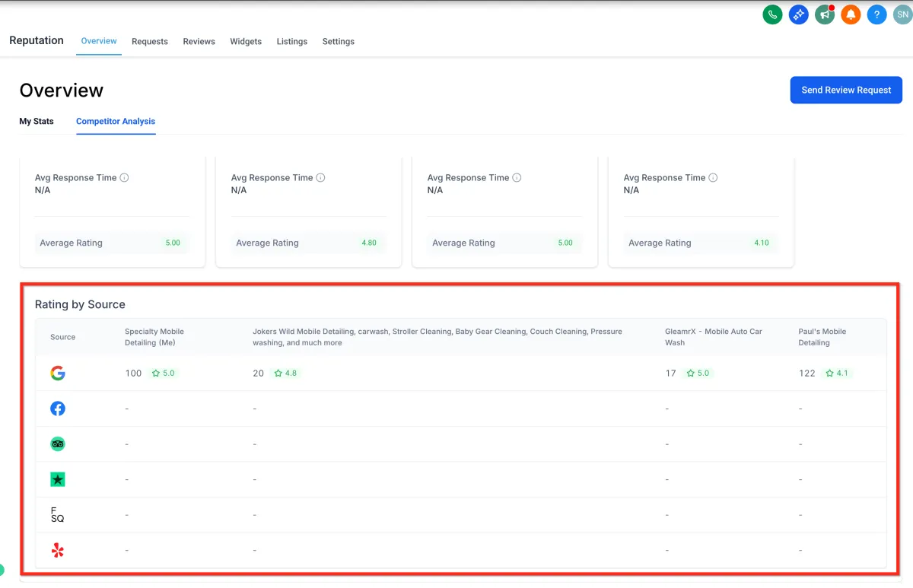Open the blue help question mark
This screenshot has height=588, width=913.
(876, 14)
